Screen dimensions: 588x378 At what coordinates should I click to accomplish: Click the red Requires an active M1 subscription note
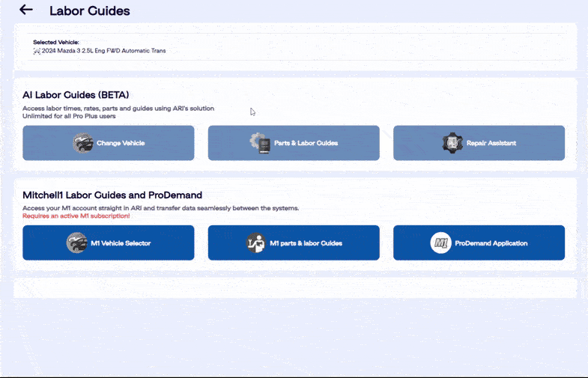point(76,216)
